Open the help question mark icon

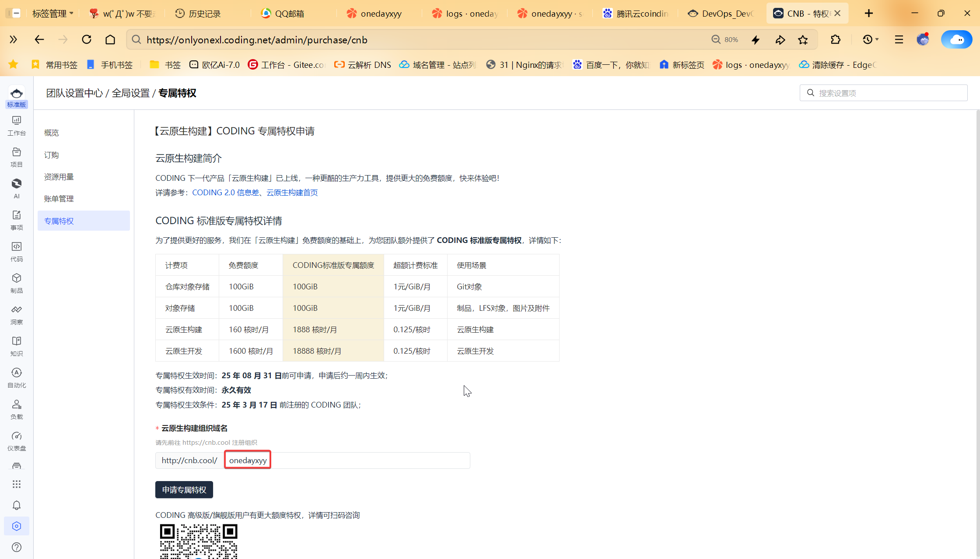pos(17,547)
